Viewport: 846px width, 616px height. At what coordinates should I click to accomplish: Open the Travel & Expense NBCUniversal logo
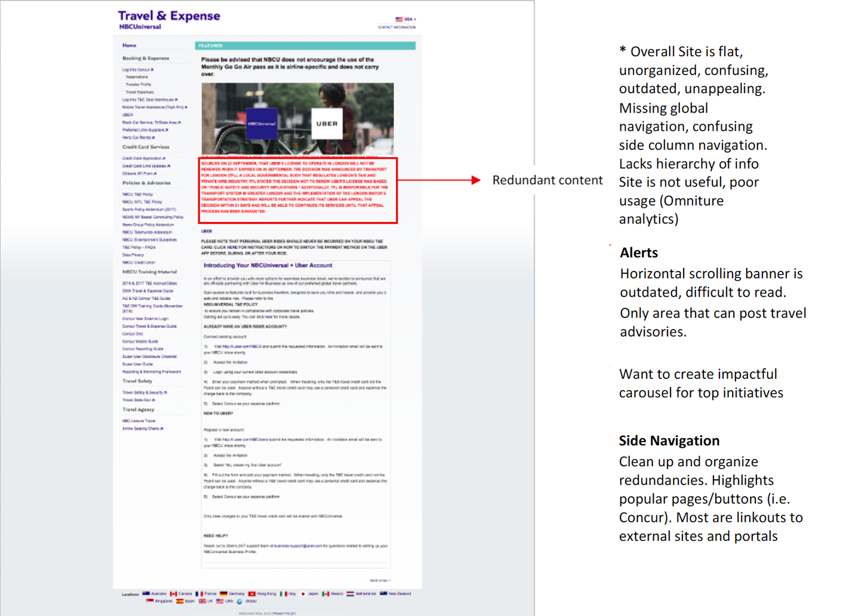tap(168, 19)
